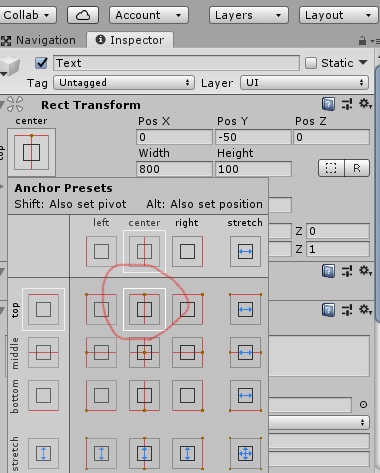Select the bottom left anchor preset

coord(101,395)
